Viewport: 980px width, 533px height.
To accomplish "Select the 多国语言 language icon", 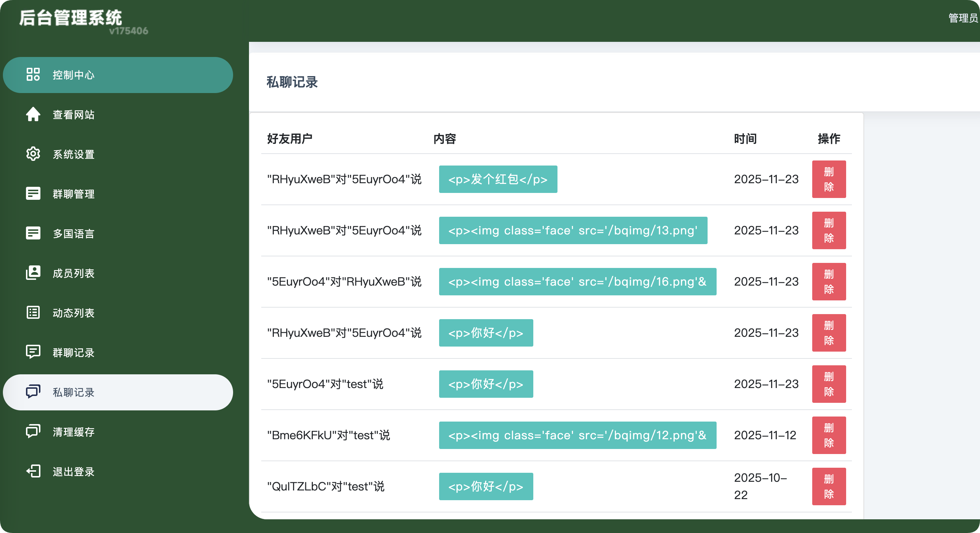I will (33, 233).
